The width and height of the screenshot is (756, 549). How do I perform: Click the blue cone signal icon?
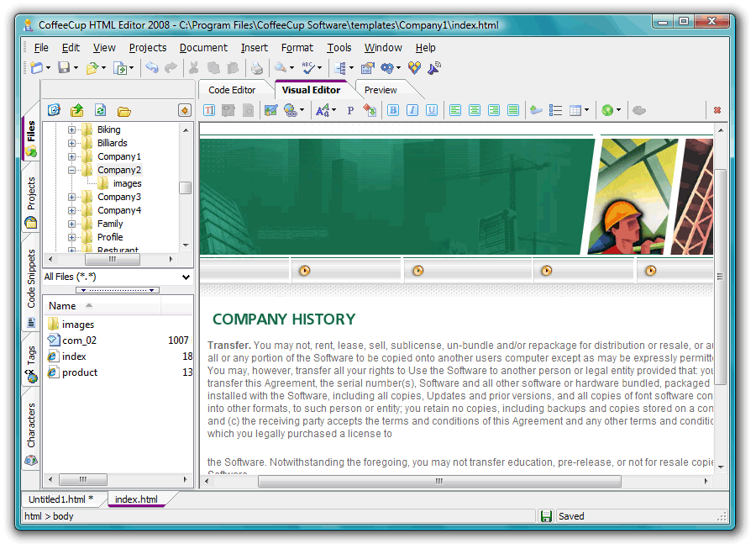tap(434, 68)
